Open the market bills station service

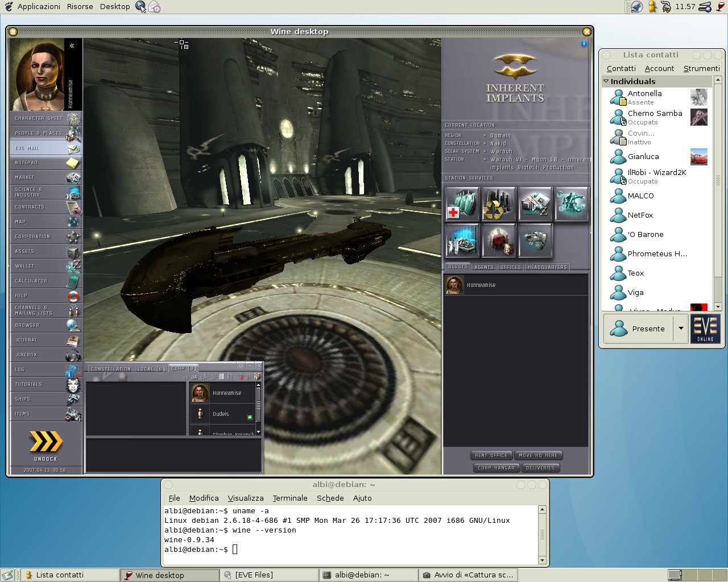[x=535, y=203]
